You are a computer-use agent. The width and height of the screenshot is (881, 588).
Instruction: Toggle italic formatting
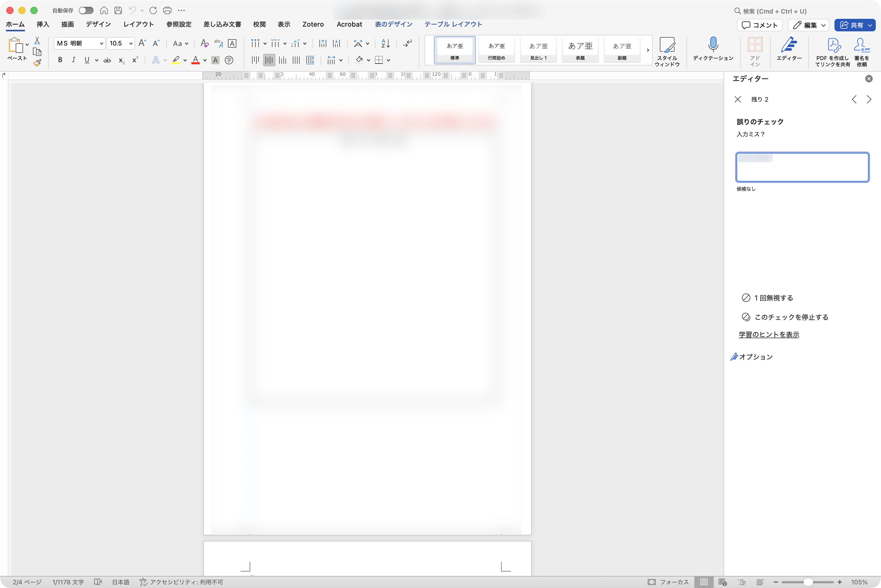pos(73,60)
